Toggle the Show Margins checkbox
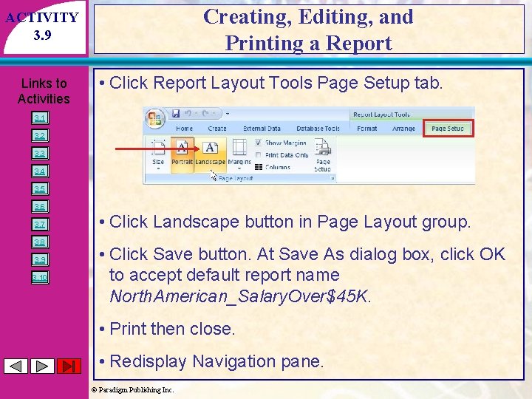Image resolution: width=532 pixels, height=399 pixels. 258,143
